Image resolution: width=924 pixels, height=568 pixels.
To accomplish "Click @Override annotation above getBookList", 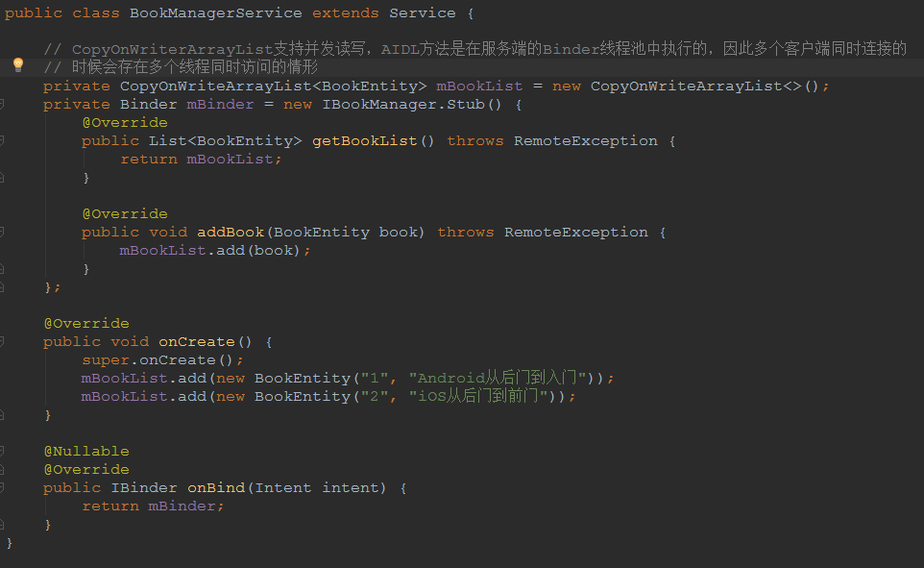I will tap(125, 123).
